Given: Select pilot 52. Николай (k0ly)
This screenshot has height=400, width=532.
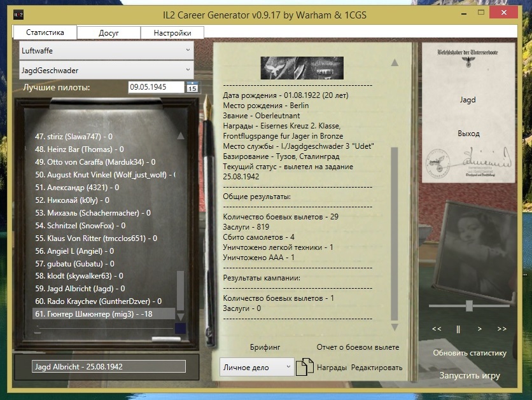Looking at the screenshot, I should (x=73, y=200).
